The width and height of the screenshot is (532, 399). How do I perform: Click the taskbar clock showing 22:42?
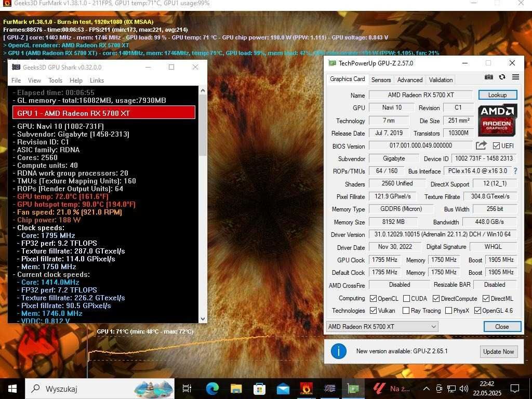point(486,389)
